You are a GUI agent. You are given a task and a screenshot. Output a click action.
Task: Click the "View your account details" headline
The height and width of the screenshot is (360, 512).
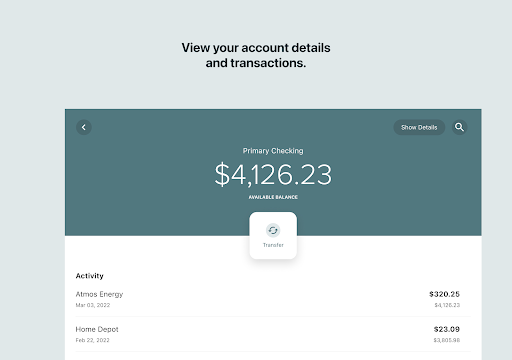click(256, 48)
